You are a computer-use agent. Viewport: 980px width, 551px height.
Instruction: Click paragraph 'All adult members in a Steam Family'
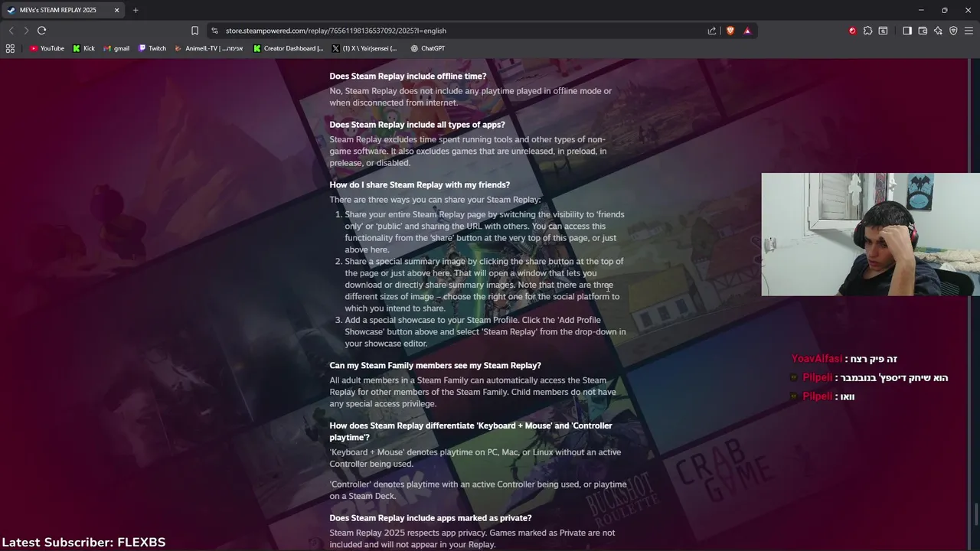coord(472,392)
